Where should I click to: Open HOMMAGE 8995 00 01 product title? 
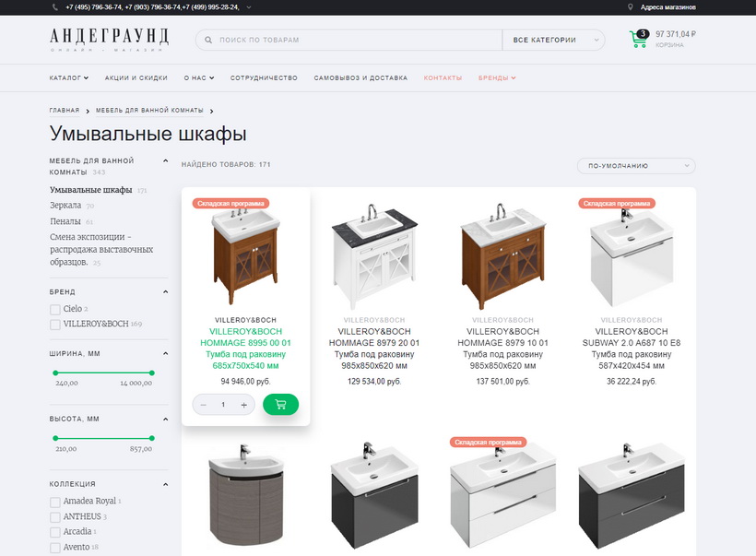245,349
